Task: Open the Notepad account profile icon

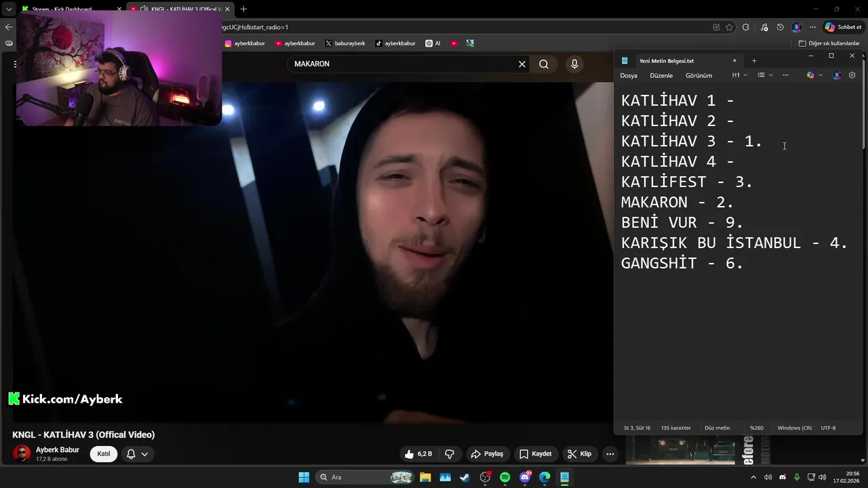Action: [837, 75]
